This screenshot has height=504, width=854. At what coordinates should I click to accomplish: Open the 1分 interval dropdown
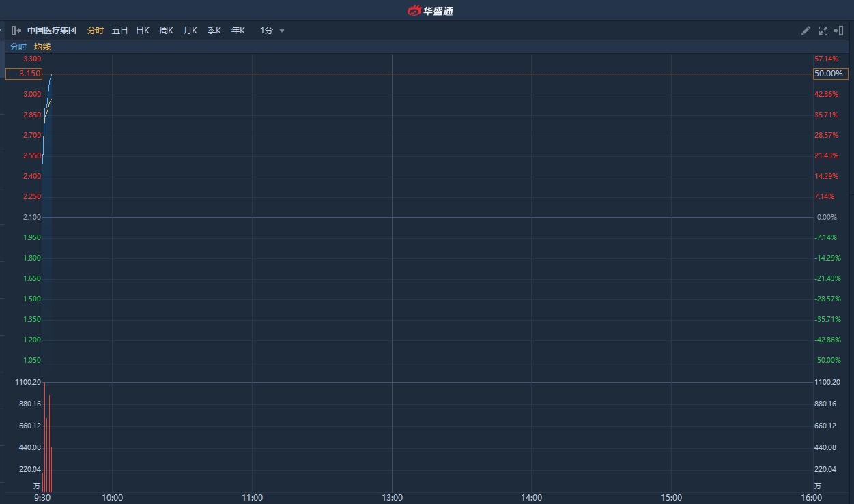[266, 31]
